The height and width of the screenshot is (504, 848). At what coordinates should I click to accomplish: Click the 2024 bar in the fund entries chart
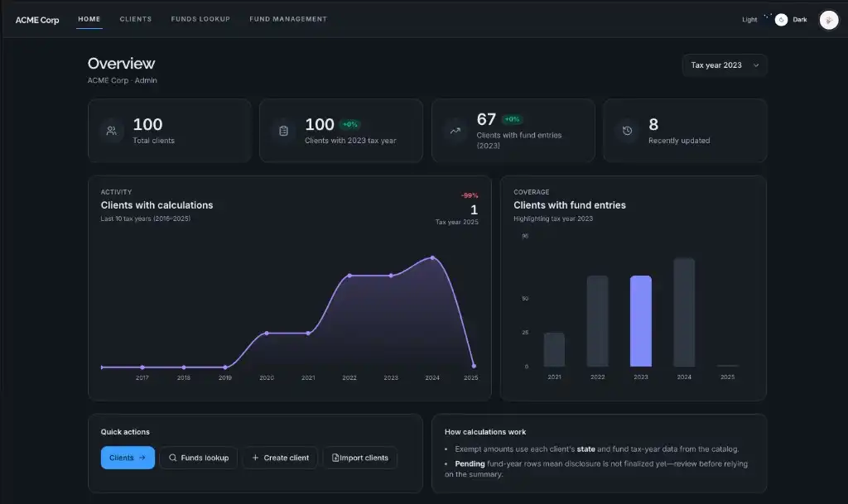coord(684,312)
